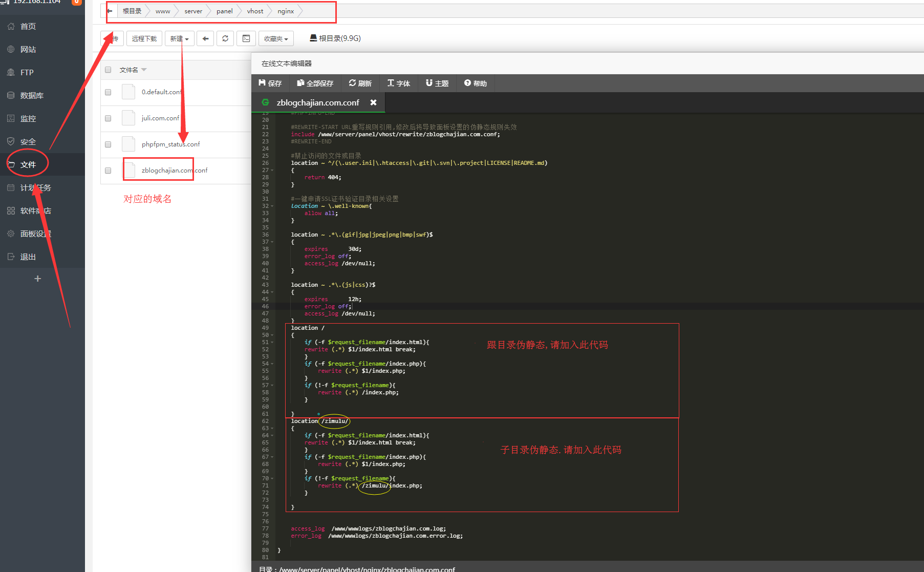924x572 pixels.
Task: Collapse code fold at line 44
Action: 272,292
